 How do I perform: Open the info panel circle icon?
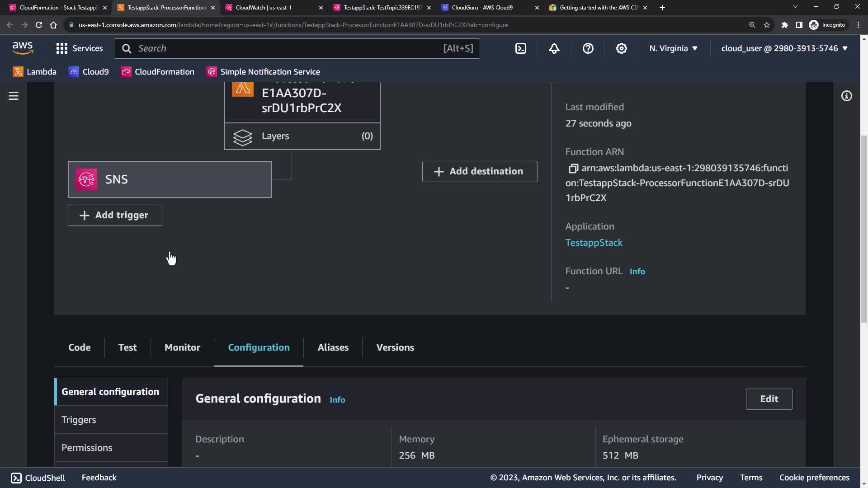[x=846, y=96]
